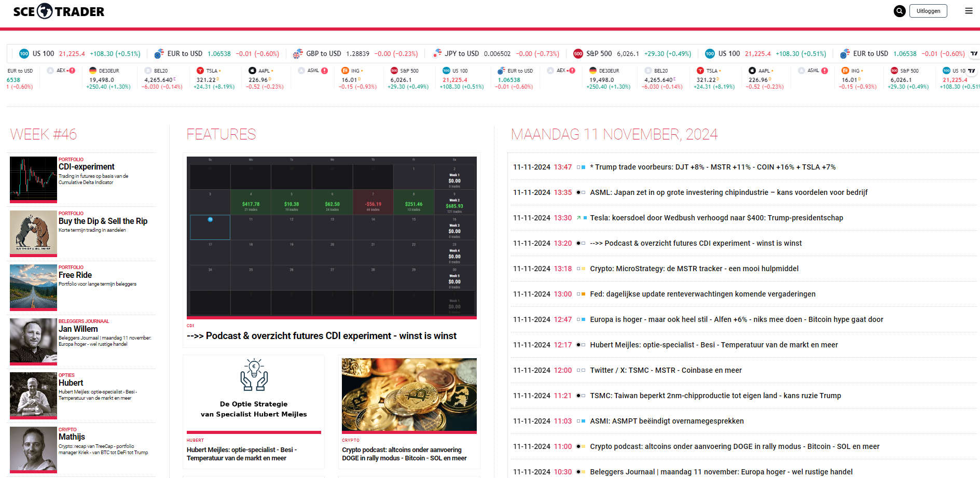Click the hands-and-lightbulb Optie Strategie icon

254,375
